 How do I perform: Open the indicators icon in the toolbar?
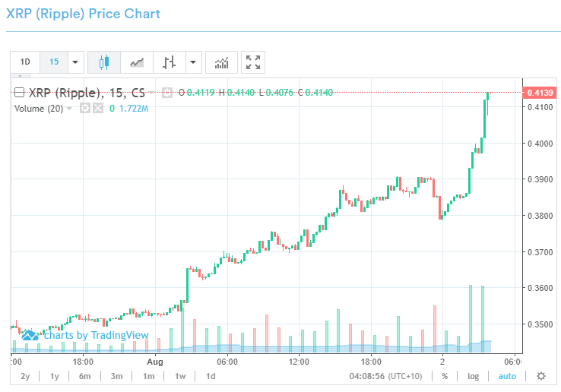(221, 62)
